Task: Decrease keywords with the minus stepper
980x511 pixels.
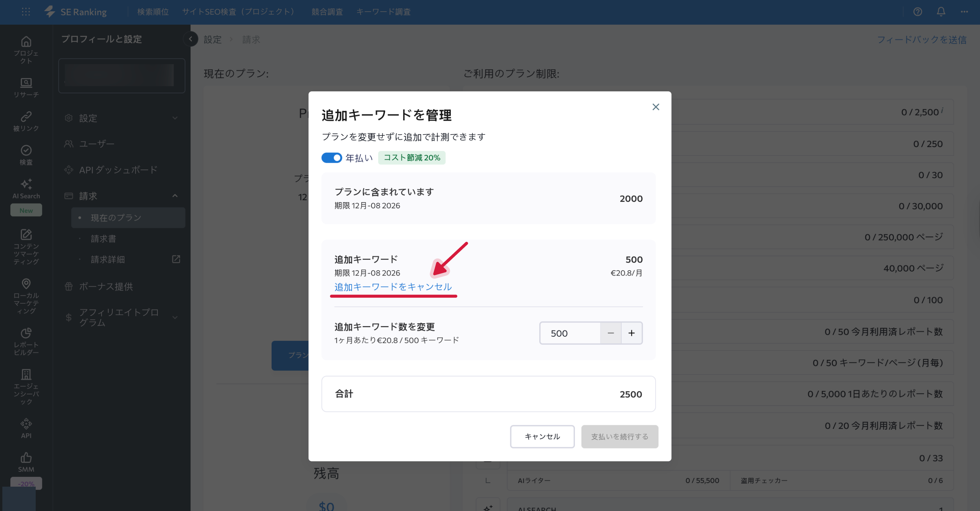Action: [611, 333]
